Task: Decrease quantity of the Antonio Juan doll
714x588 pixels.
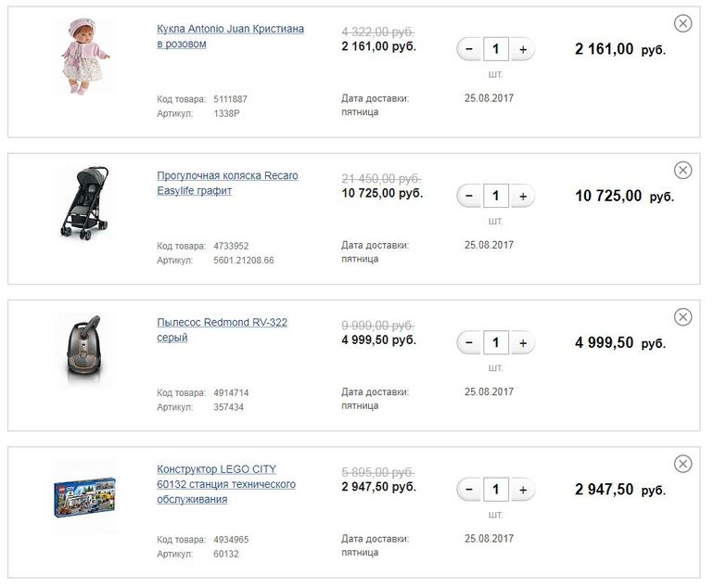Action: click(469, 49)
